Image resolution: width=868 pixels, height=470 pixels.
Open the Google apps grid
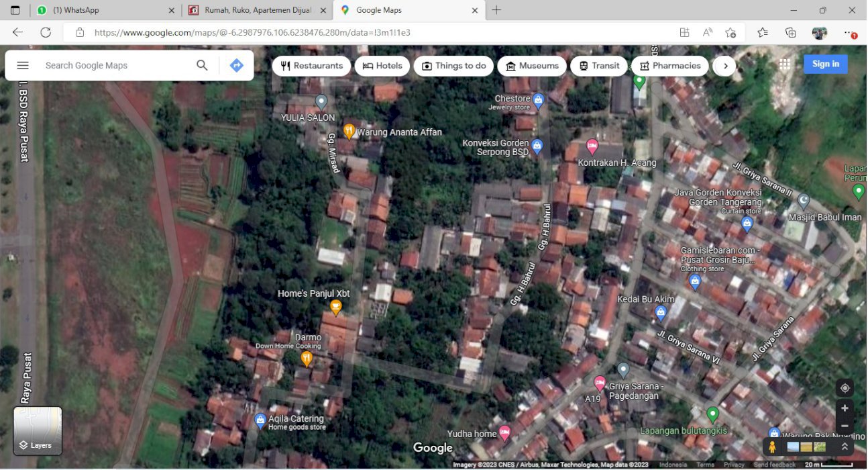coord(785,64)
